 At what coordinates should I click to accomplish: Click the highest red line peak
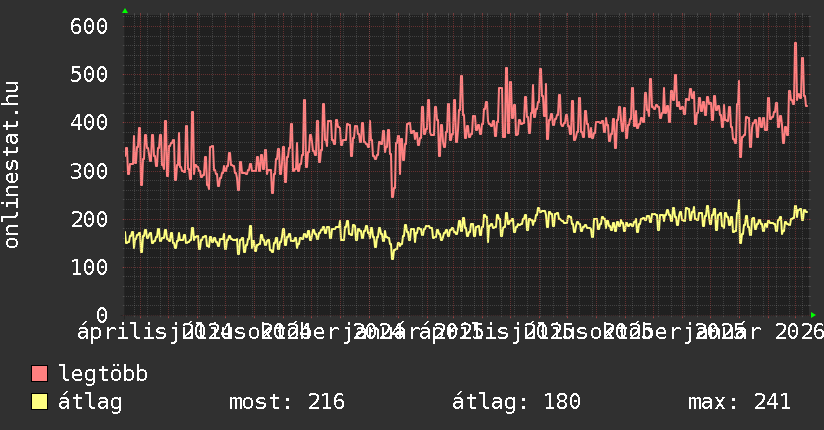pos(795,43)
